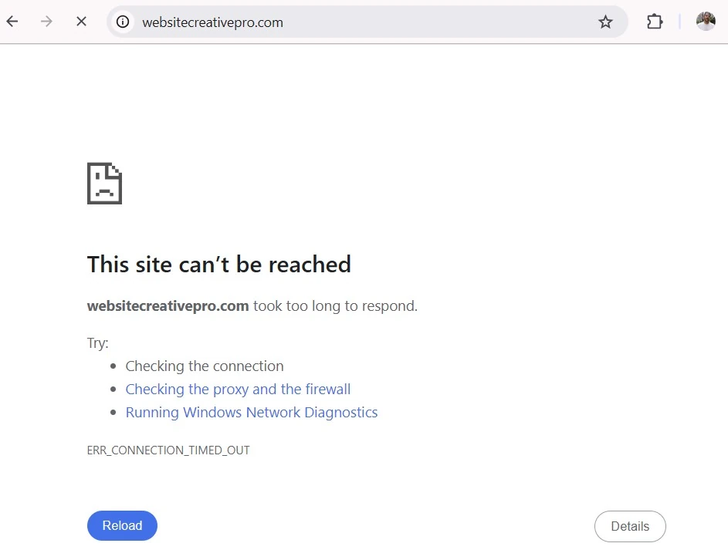Click the websitecreativepro.com URL in address bar
Viewport: 728px width, 560px height.
click(212, 22)
